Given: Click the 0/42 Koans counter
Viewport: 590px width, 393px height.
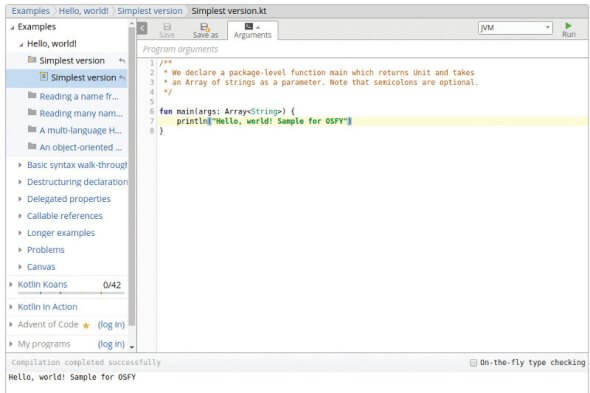Looking at the screenshot, I should click(112, 285).
